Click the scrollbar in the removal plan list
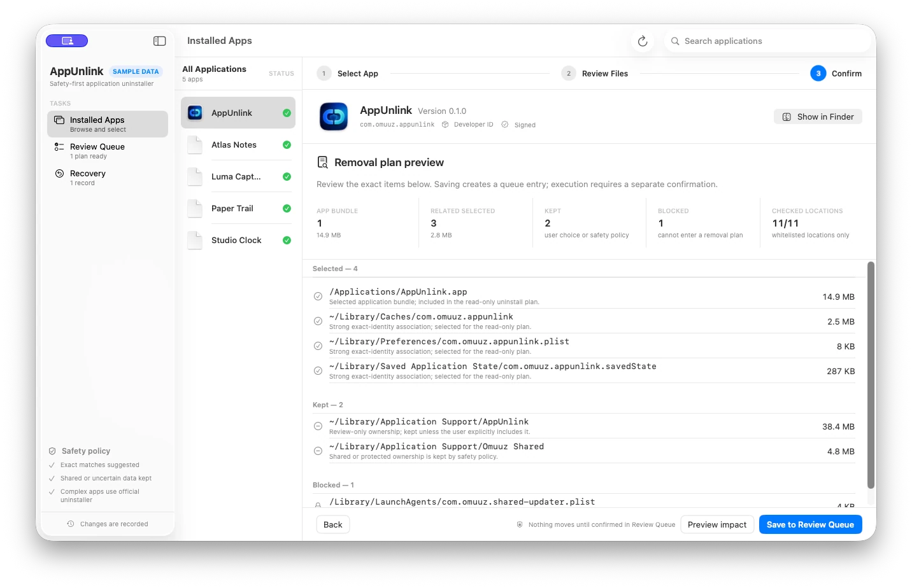Viewport: 912px width, 588px height. pyautogui.click(x=871, y=375)
